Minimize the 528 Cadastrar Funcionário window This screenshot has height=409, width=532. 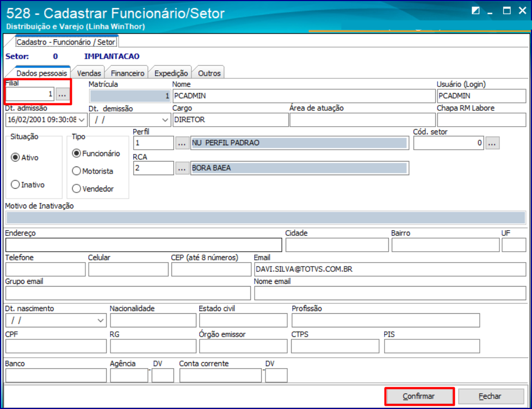[490, 12]
